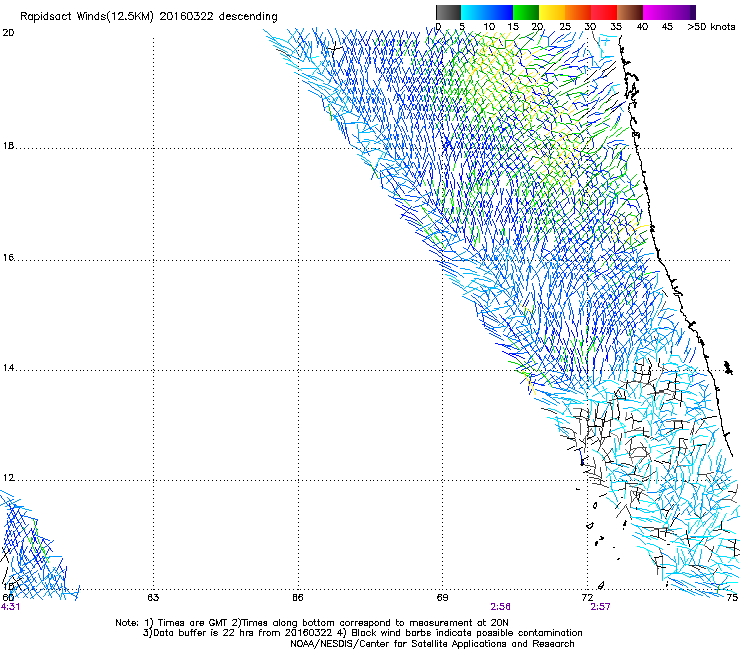Click the legend value '30'
Image resolution: width=740 pixels, height=650 pixels.
[x=590, y=27]
